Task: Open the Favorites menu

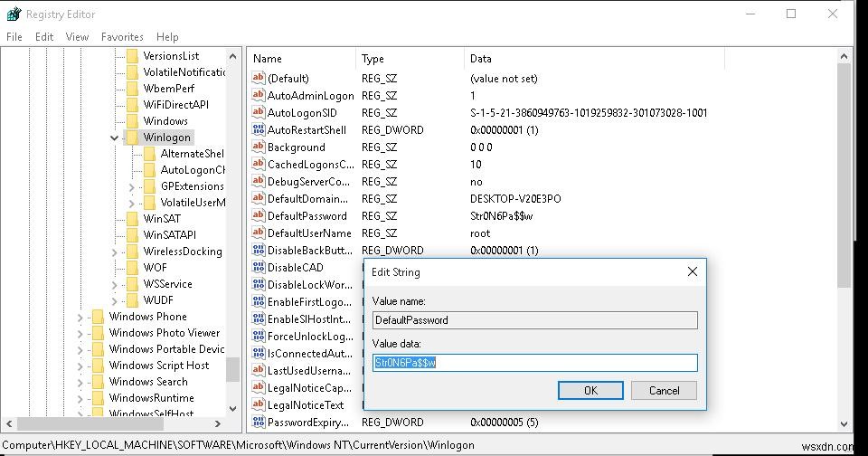Action: (x=122, y=37)
